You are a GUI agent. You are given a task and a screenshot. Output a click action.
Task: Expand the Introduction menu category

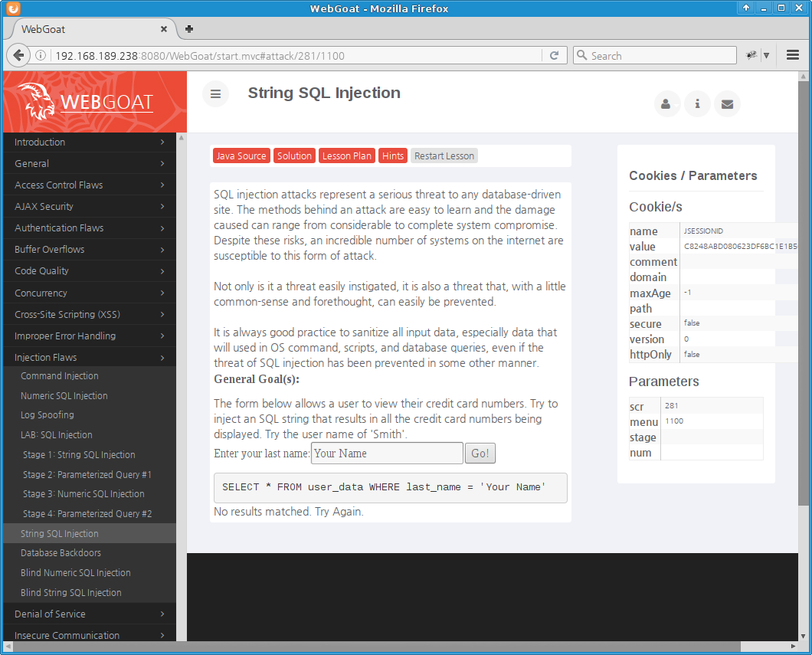89,142
